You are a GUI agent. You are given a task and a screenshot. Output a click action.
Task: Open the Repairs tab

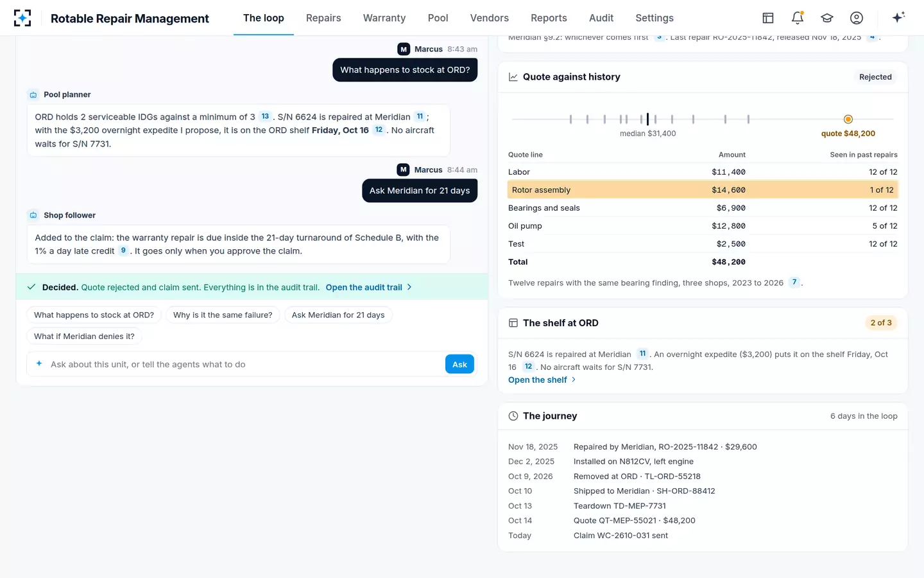point(323,18)
